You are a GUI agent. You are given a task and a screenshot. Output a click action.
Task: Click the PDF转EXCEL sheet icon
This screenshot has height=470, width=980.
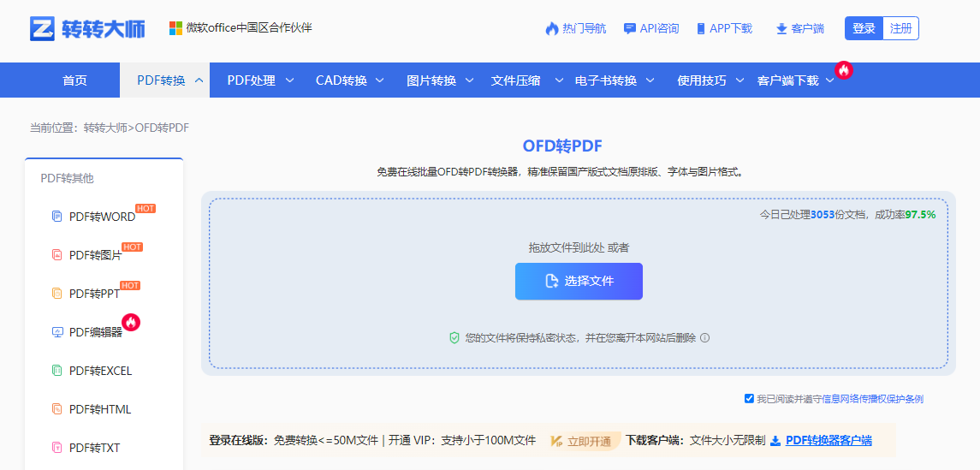click(56, 371)
